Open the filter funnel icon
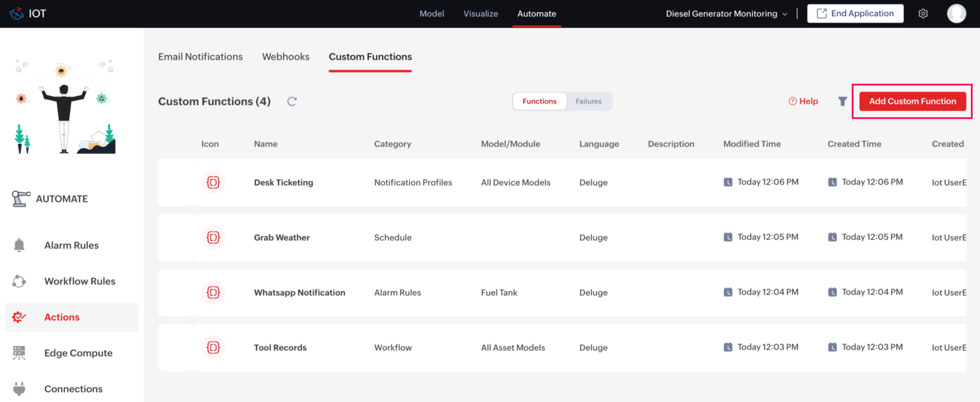The image size is (980, 402). [x=842, y=102]
